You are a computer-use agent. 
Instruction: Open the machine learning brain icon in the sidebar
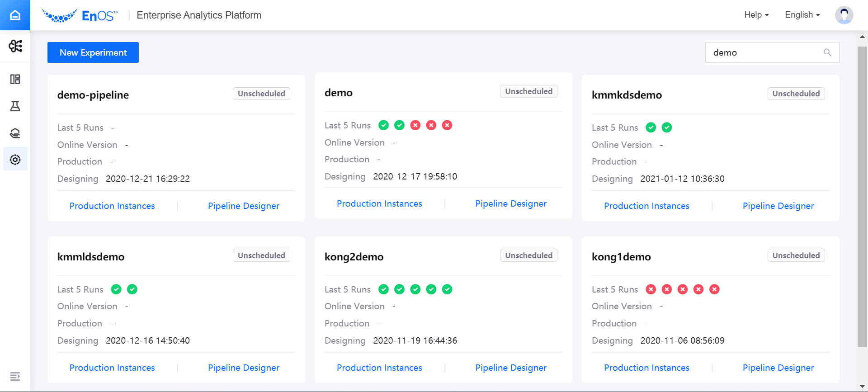[x=15, y=46]
